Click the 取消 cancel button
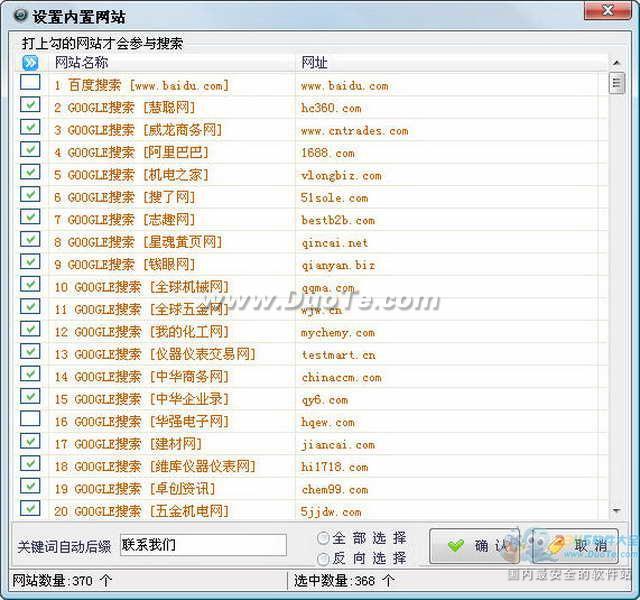This screenshot has height=600, width=640. 576,546
